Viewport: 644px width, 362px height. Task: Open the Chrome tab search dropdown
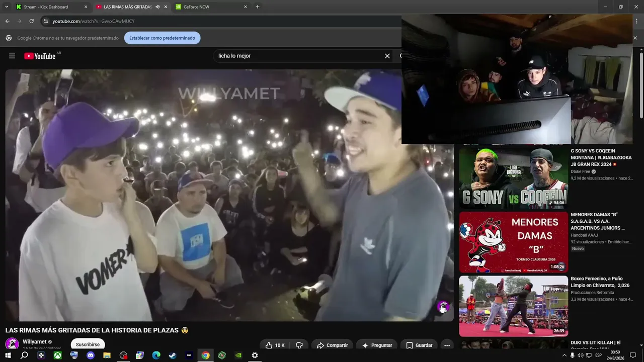7,7
